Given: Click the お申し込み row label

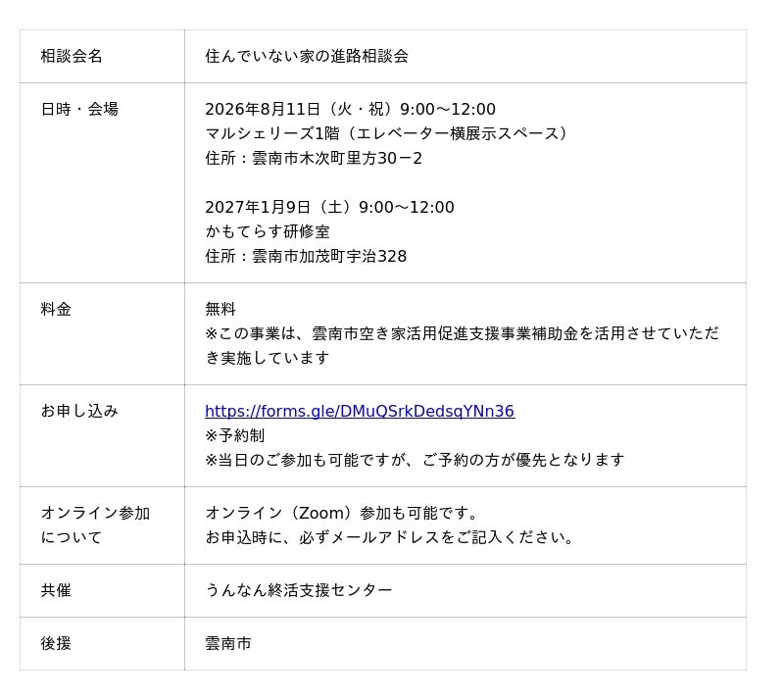Looking at the screenshot, I should 79,411.
